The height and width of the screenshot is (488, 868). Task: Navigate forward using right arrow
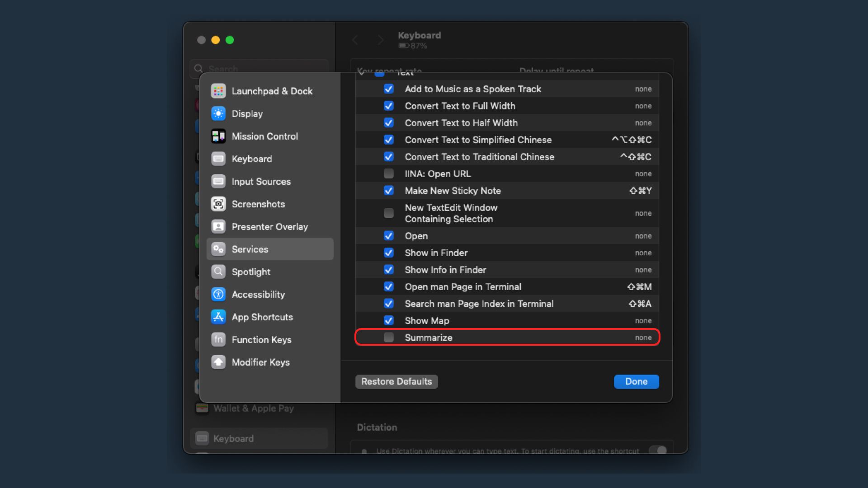pyautogui.click(x=381, y=39)
